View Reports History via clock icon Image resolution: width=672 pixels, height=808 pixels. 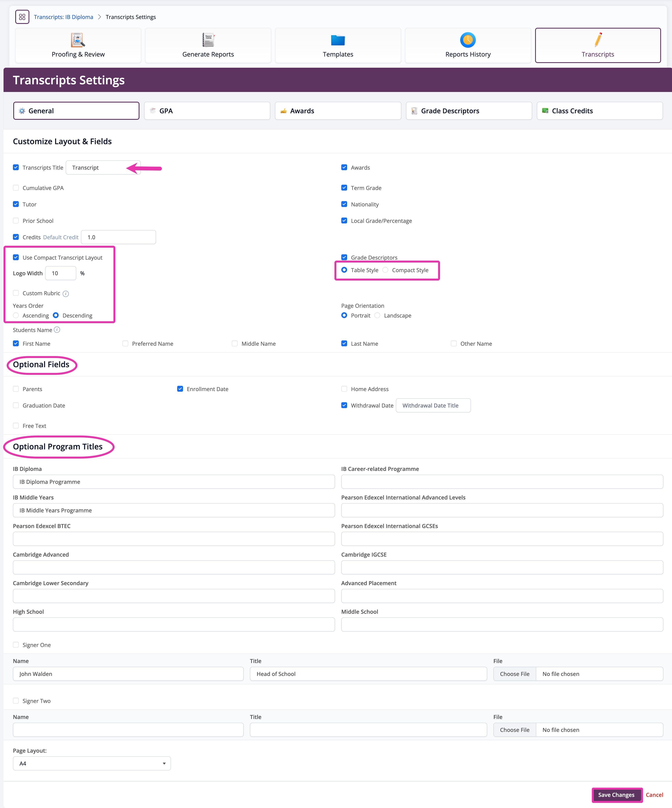point(468,40)
